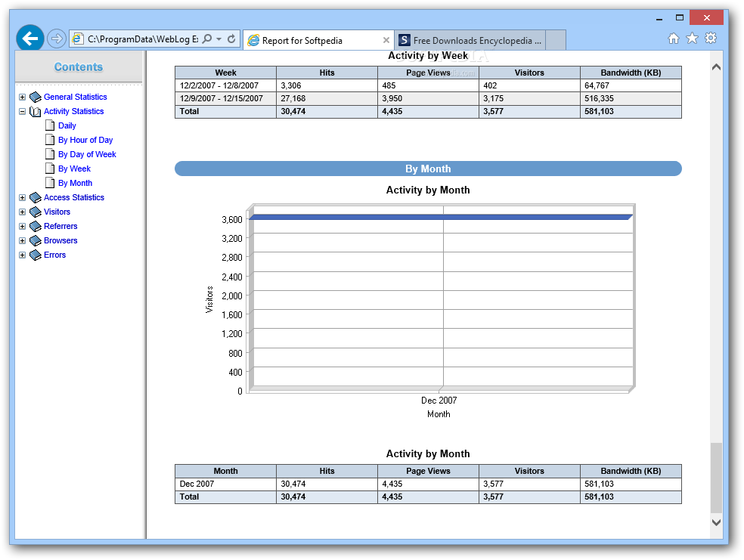744x560 pixels.
Task: Click the Visitors book icon
Action: (35, 212)
